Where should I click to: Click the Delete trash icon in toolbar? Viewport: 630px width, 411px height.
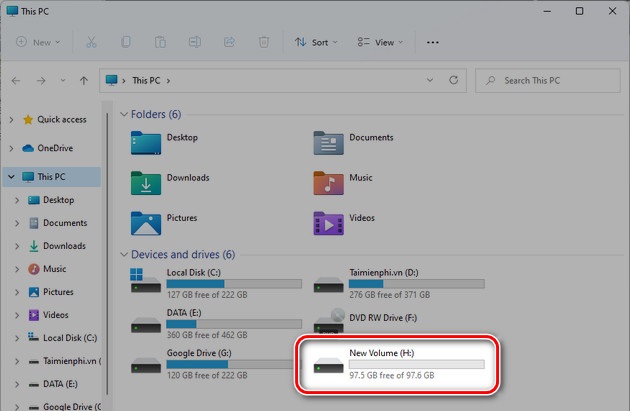(263, 43)
